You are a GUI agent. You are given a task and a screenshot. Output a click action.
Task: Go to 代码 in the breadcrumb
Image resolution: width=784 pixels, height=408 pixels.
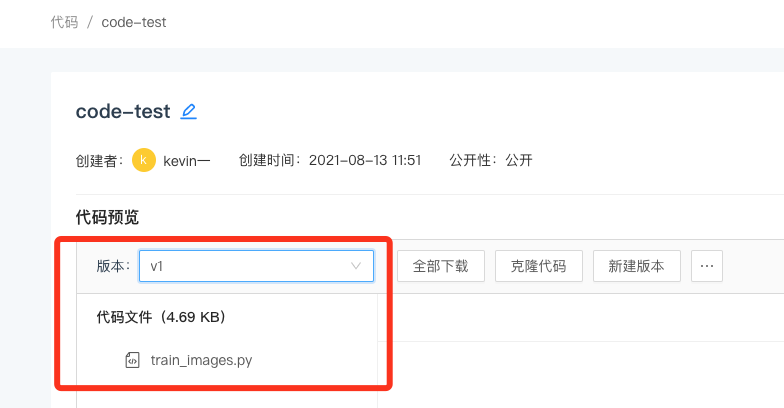coord(64,22)
